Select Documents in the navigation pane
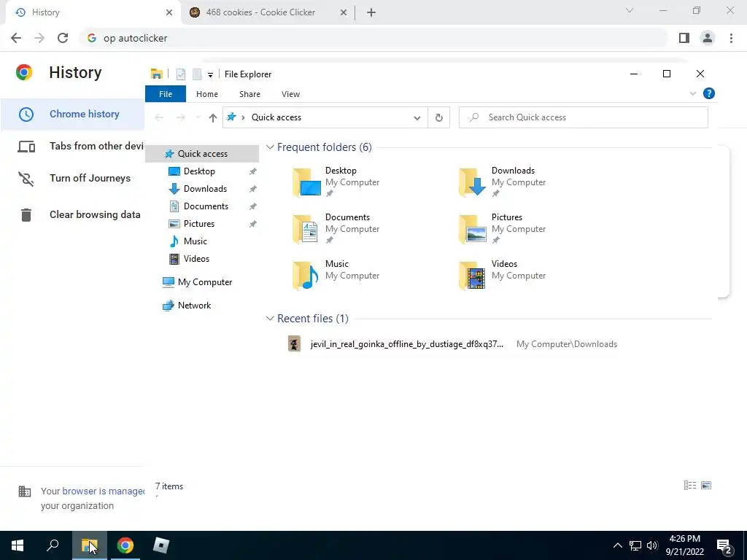Screen dimensions: 747x560 (206, 206)
